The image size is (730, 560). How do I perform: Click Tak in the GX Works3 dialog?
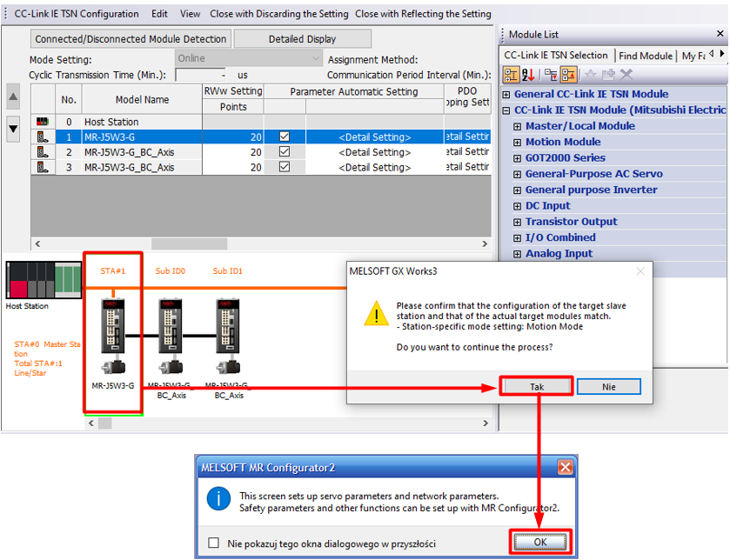pyautogui.click(x=536, y=386)
